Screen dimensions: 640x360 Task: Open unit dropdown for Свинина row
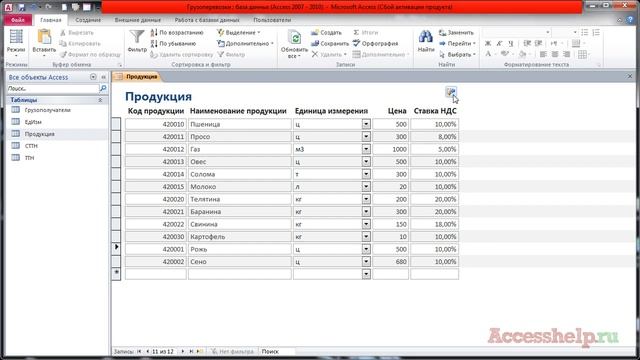(366, 224)
